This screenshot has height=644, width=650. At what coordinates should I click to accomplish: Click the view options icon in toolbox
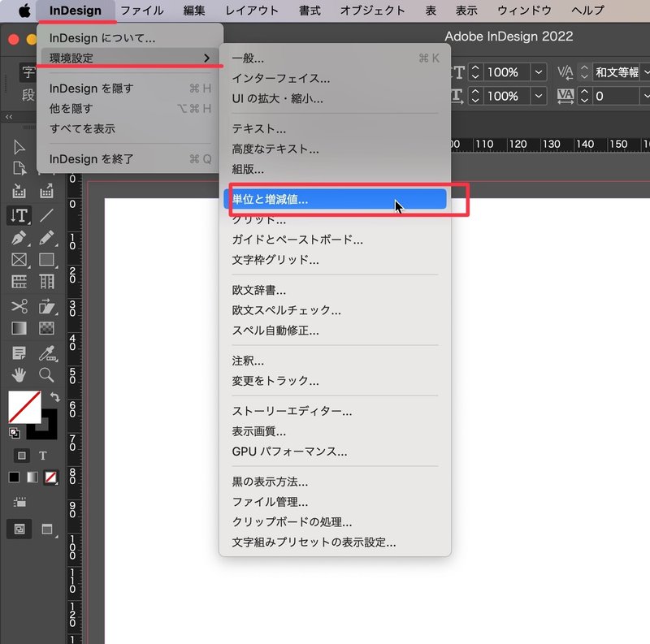coord(19,503)
